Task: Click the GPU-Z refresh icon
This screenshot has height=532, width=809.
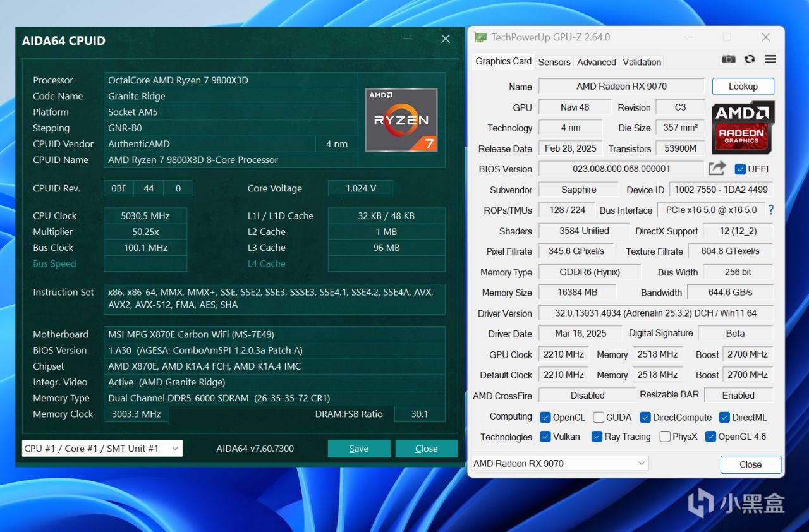Action: [x=750, y=59]
